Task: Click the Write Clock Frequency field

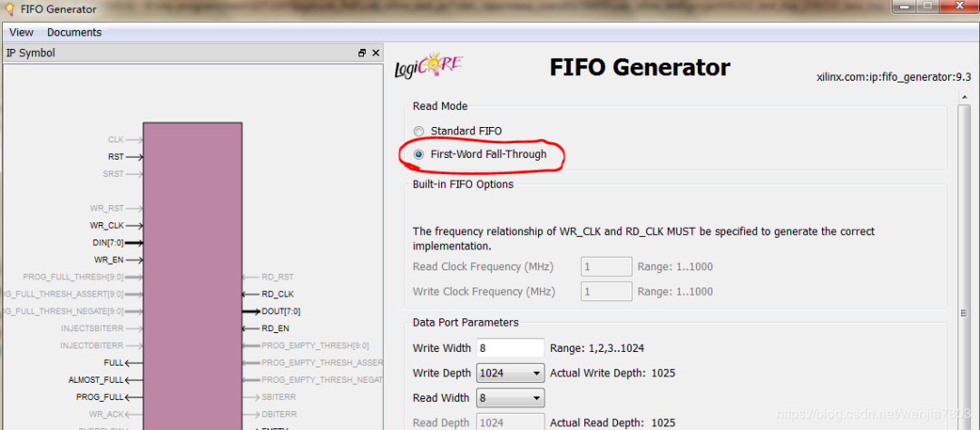Action: [606, 292]
